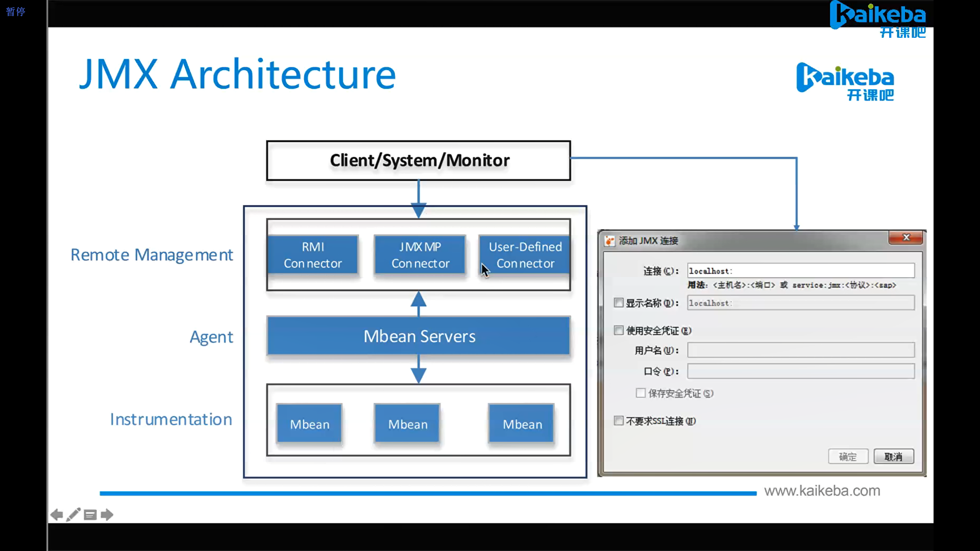Go to previous slide with left arrow
Screen dimensions: 980x551
click(x=57, y=515)
